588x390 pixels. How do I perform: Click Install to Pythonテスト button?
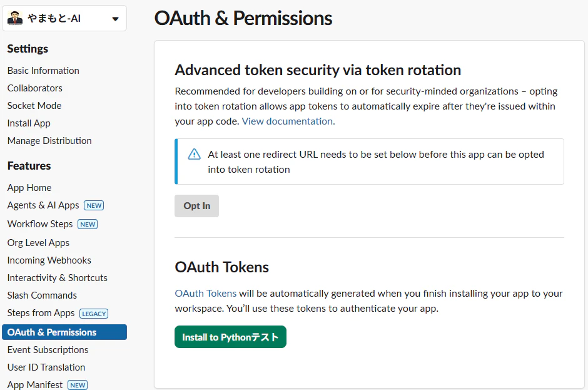pyautogui.click(x=230, y=337)
